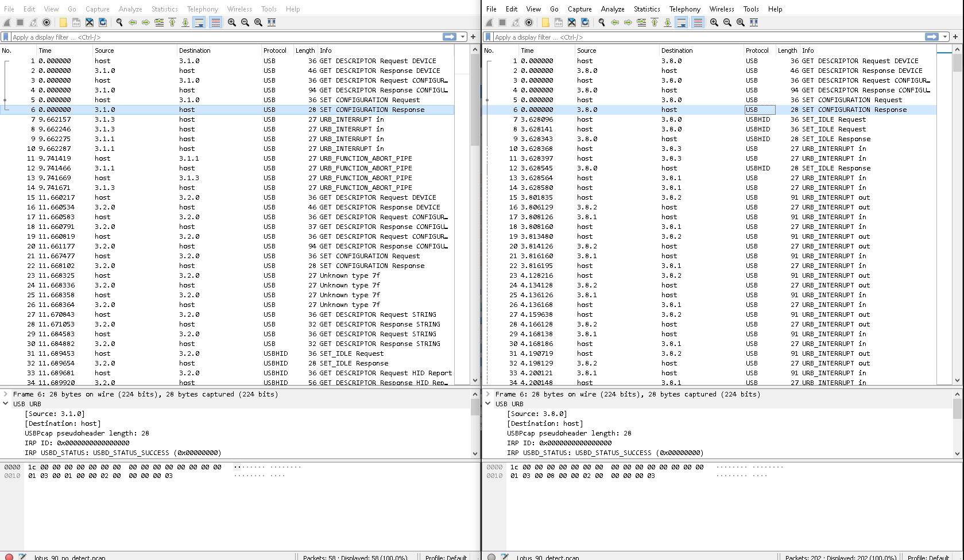Collapse USB URB tree in left window
This screenshot has height=560, width=964.
[6, 404]
